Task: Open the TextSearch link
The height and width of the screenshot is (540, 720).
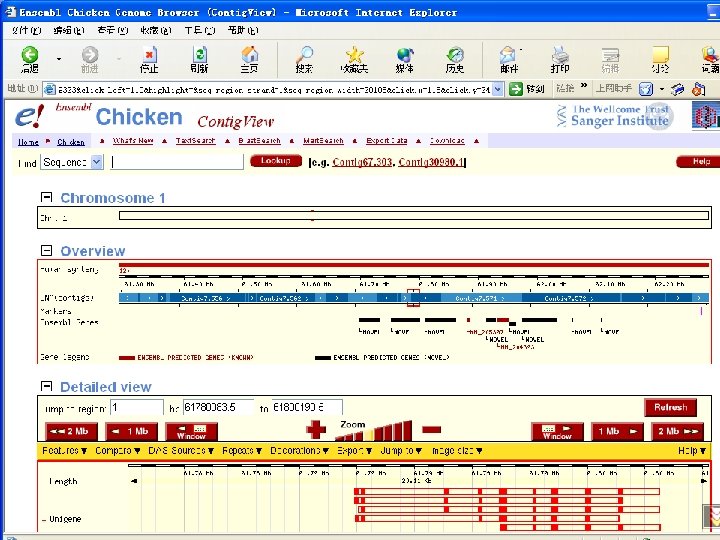Action: [x=195, y=141]
